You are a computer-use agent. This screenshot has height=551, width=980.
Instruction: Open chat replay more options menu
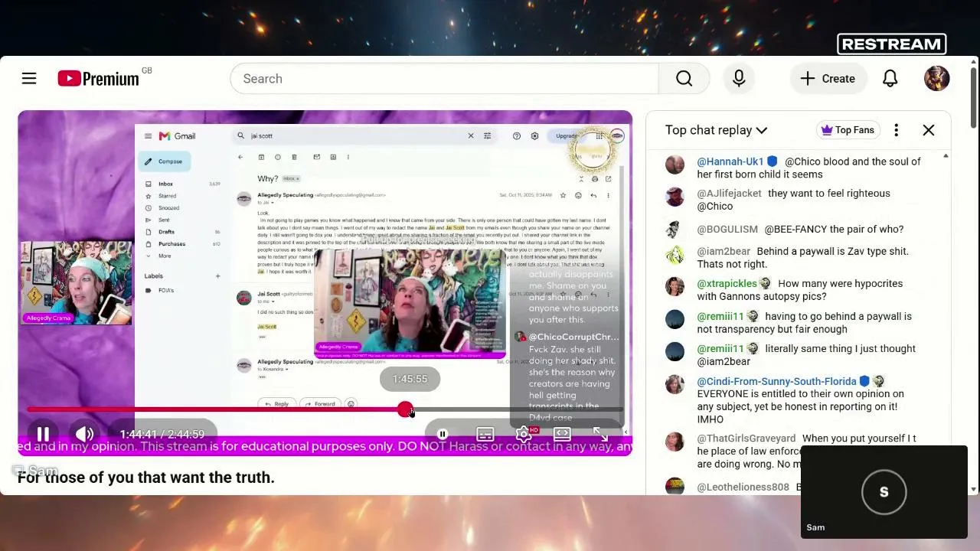(x=896, y=130)
